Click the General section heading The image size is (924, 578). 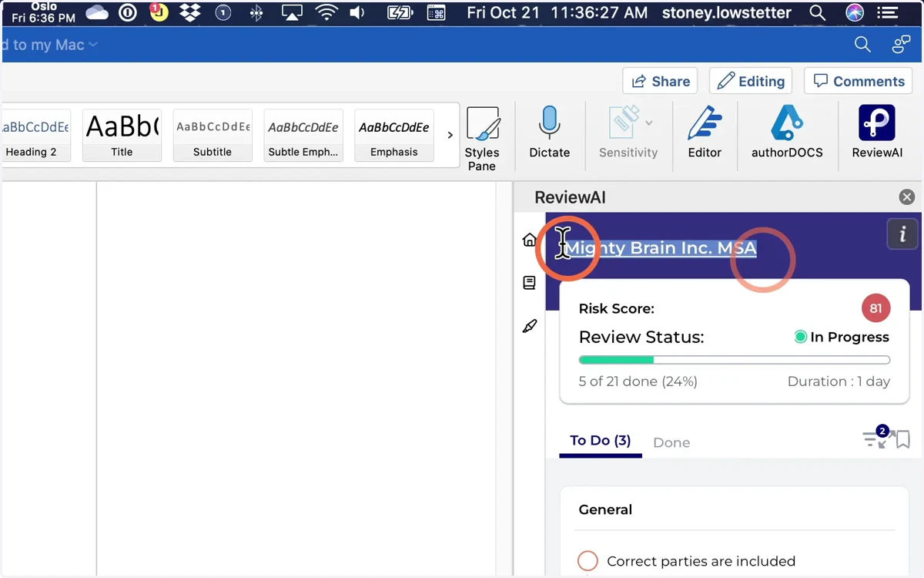tap(605, 509)
